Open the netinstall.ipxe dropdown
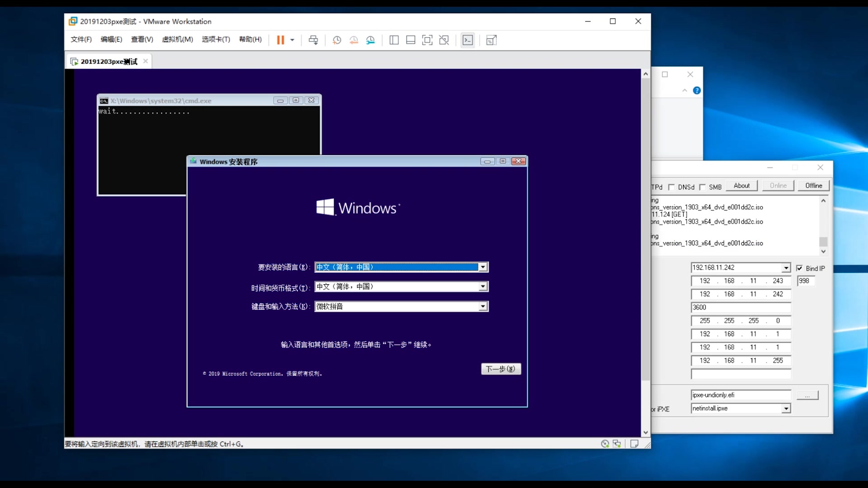Image resolution: width=868 pixels, height=488 pixels. tap(786, 408)
